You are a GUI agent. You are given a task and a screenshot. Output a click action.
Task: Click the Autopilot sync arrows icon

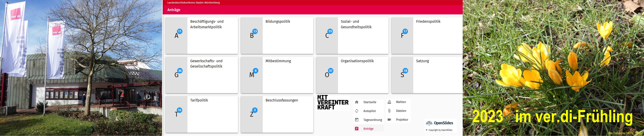click(357, 111)
